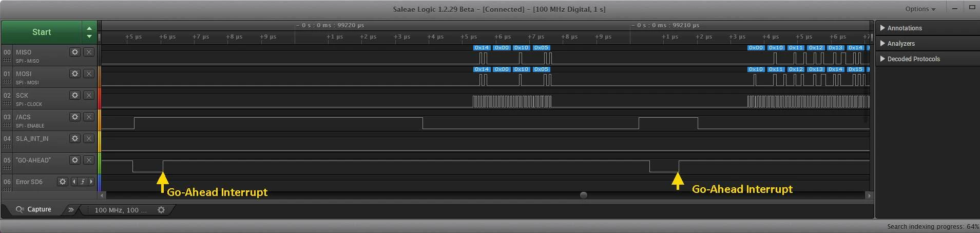980x233 pixels.
Task: Remove the MOSI channel with its X icon
Action: 89,74
